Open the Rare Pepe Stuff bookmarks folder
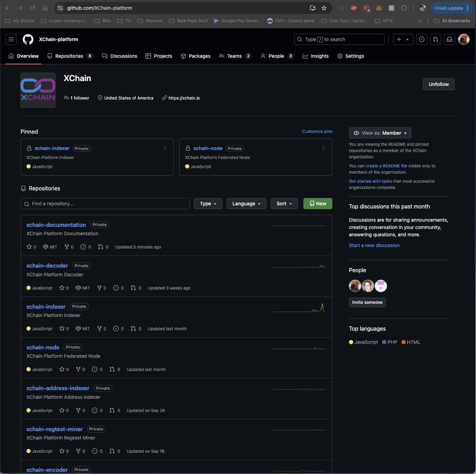The width and height of the screenshot is (476, 474). pos(188,21)
